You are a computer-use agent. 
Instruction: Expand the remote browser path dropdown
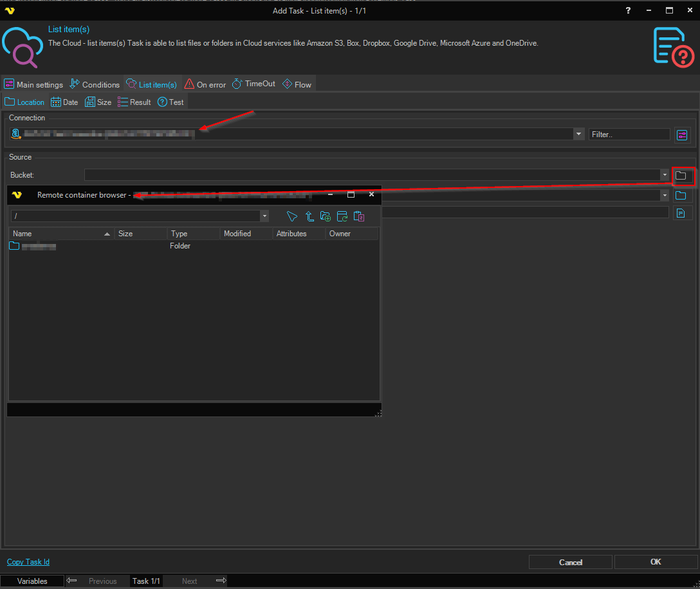coord(264,216)
